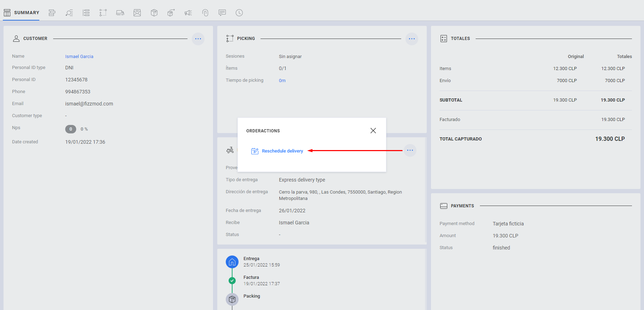644x310 pixels.
Task: Click the Totales calculator icon
Action: point(444,39)
